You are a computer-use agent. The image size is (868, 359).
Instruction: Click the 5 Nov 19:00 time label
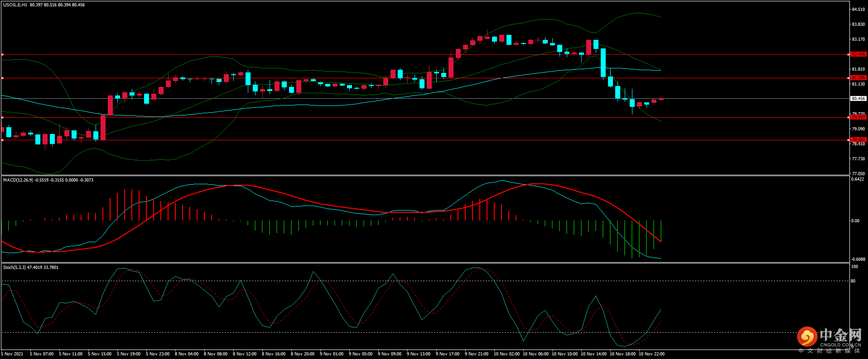pos(129,354)
